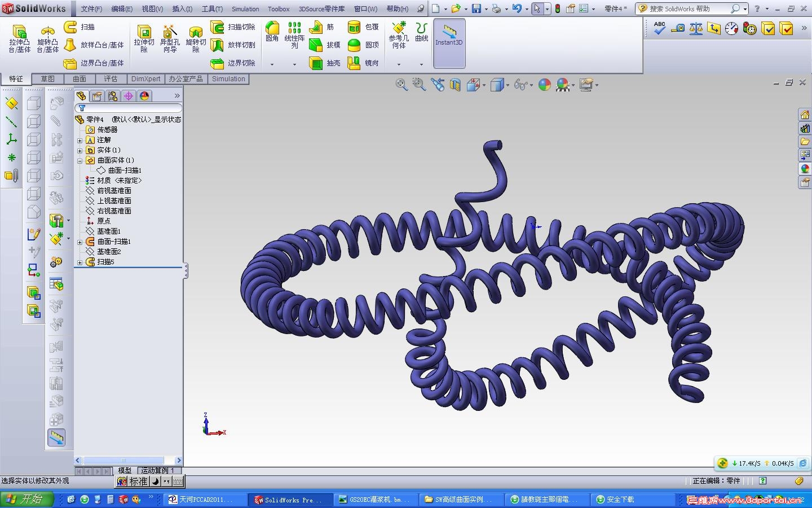Open the 运动算例1 motion study tab
812x508 pixels.
158,470
